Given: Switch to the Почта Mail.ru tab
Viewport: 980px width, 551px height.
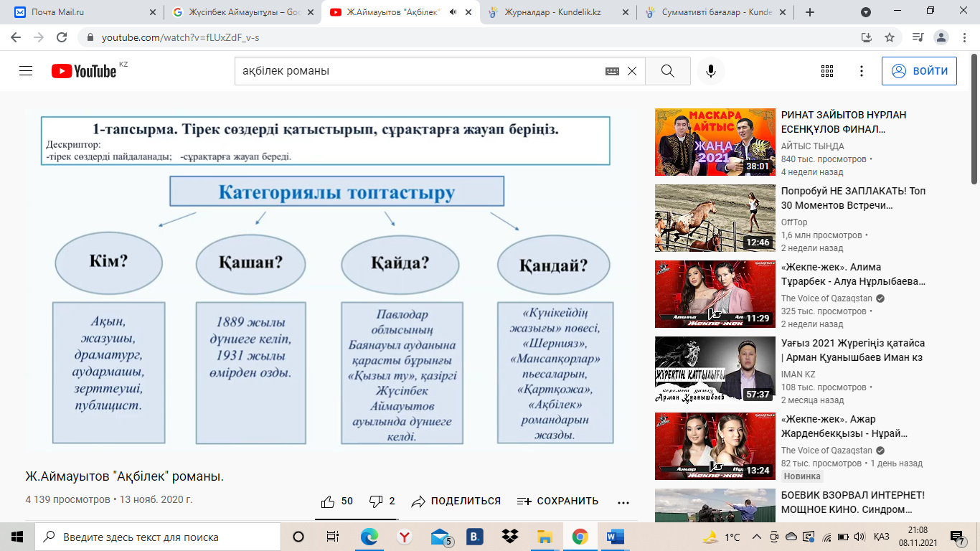Looking at the screenshot, I should coord(85,12).
